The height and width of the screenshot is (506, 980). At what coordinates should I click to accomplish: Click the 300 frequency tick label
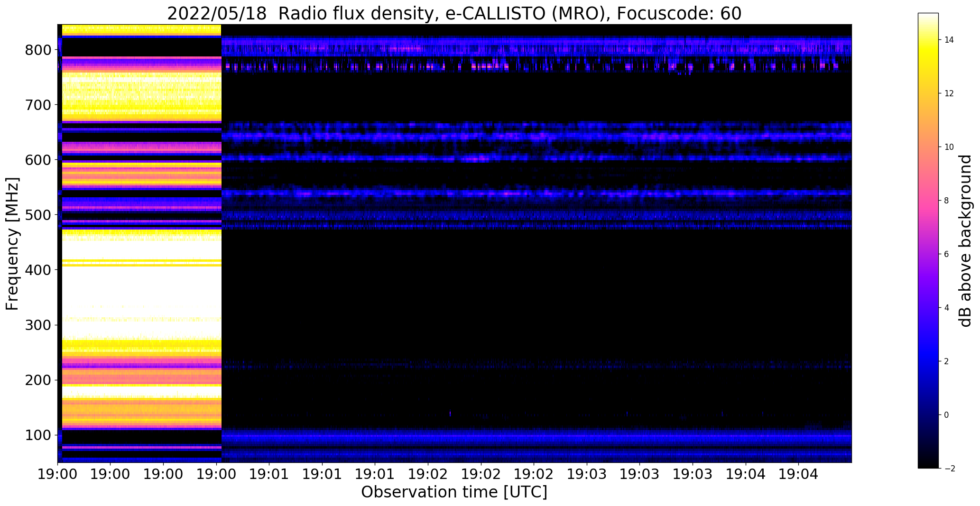click(37, 325)
